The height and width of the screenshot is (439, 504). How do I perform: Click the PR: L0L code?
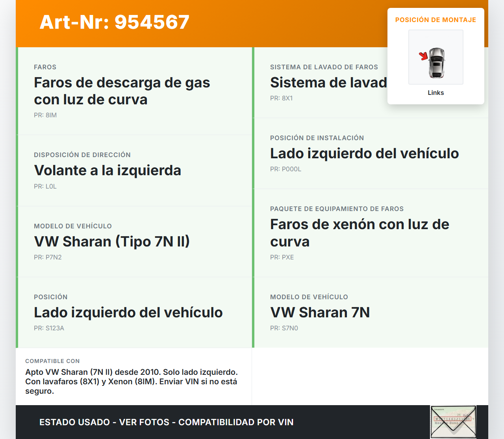pyautogui.click(x=45, y=187)
